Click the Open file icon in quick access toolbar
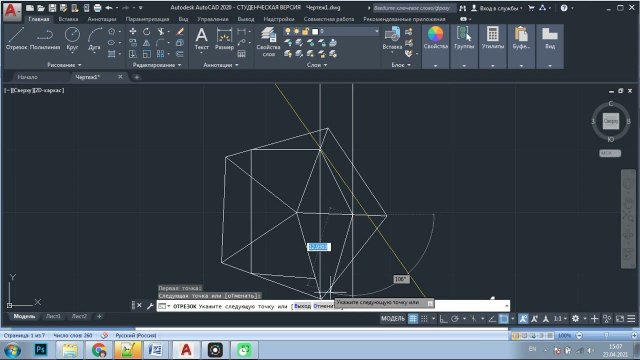The height and width of the screenshot is (360, 640). [41, 8]
